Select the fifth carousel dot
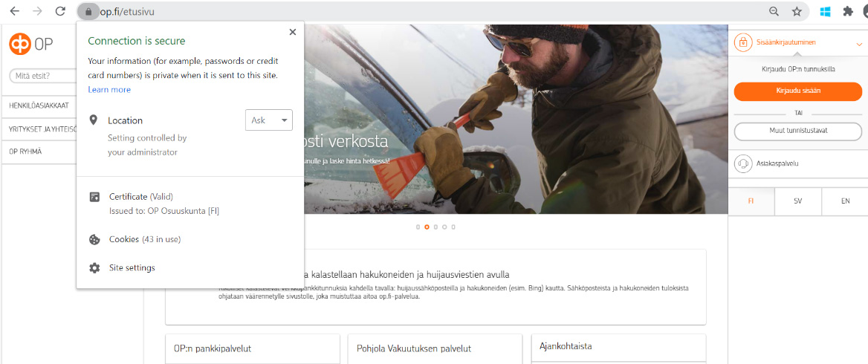Image resolution: width=868 pixels, height=364 pixels. (453, 227)
